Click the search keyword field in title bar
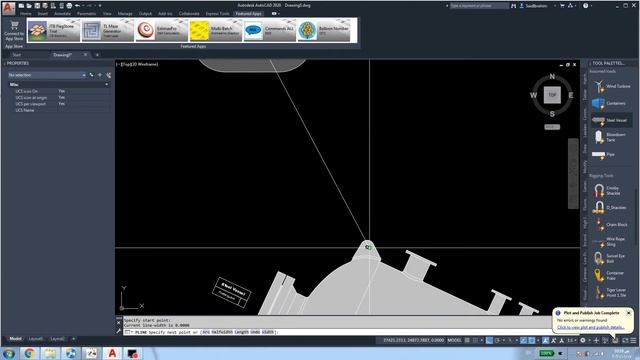Image resolution: width=640 pixels, height=360 pixels. pyautogui.click(x=479, y=6)
